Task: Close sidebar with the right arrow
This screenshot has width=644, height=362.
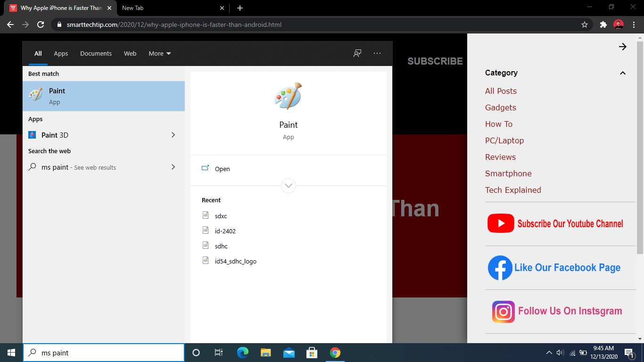Action: pyautogui.click(x=623, y=47)
